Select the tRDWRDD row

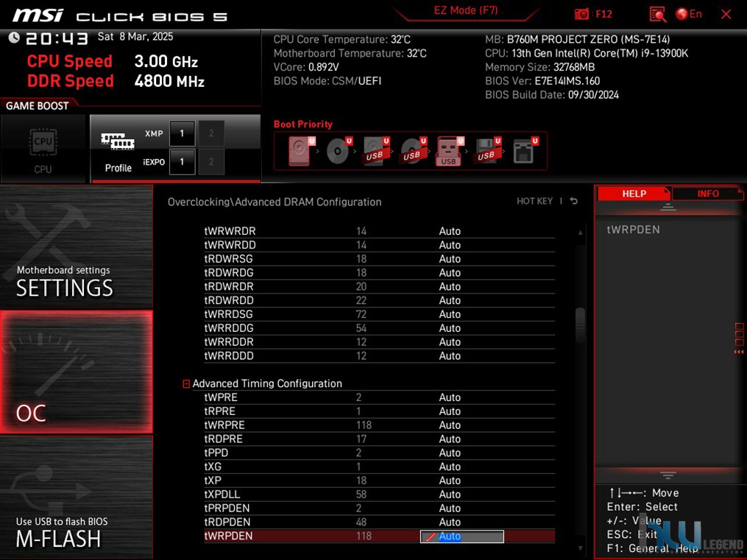click(x=380, y=300)
